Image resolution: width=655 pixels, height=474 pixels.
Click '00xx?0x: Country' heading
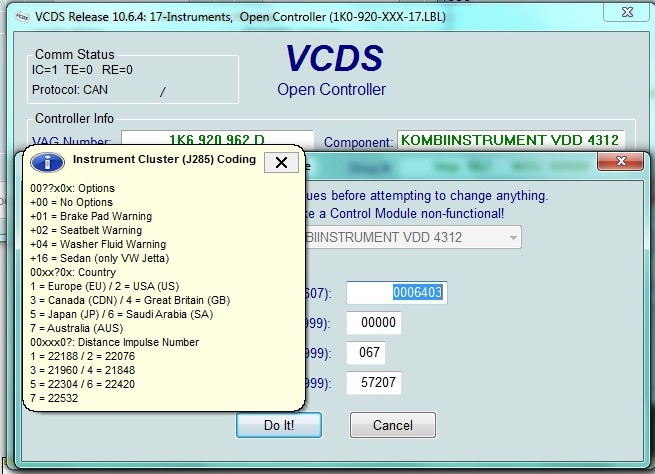click(73, 272)
